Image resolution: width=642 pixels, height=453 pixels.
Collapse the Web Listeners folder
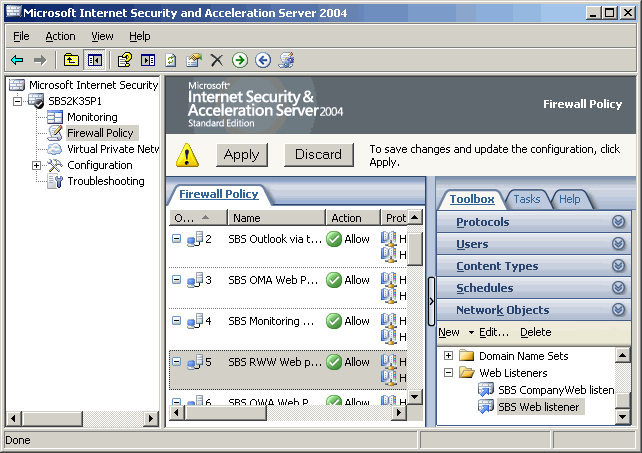448,373
